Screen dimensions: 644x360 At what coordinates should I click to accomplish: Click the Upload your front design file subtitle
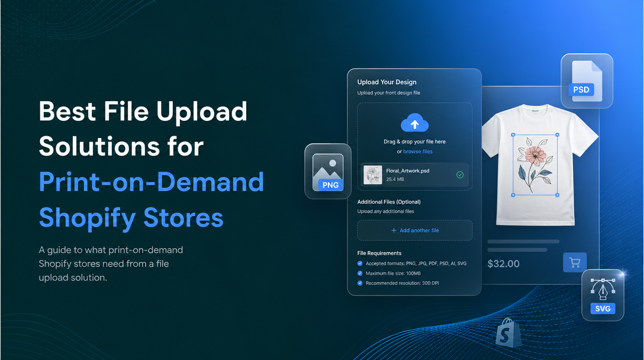point(388,93)
